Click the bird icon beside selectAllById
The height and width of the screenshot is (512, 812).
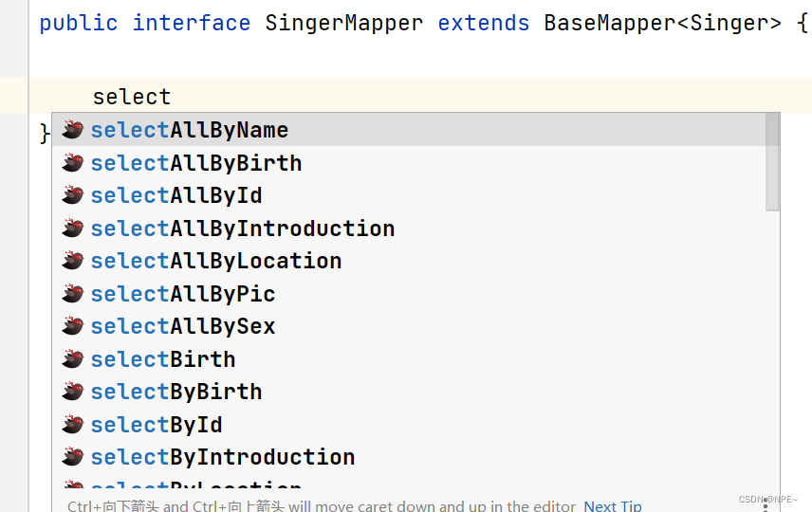(x=72, y=195)
